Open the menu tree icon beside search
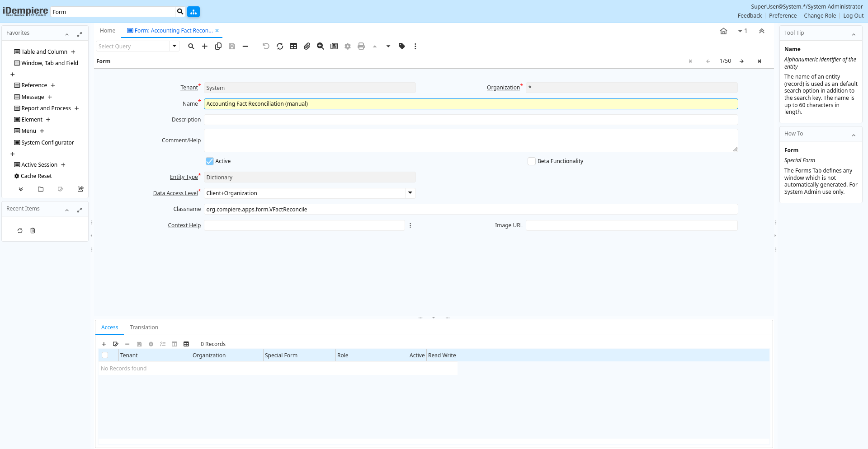The image size is (868, 449). (x=193, y=12)
